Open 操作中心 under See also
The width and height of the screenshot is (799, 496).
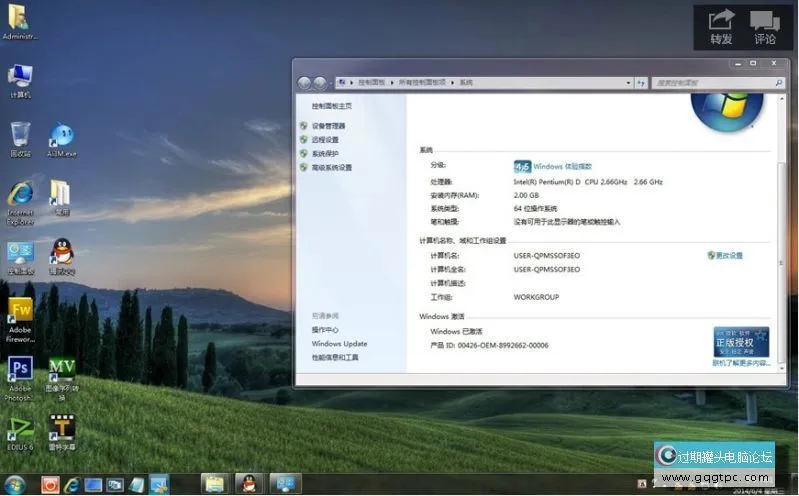[x=325, y=330]
